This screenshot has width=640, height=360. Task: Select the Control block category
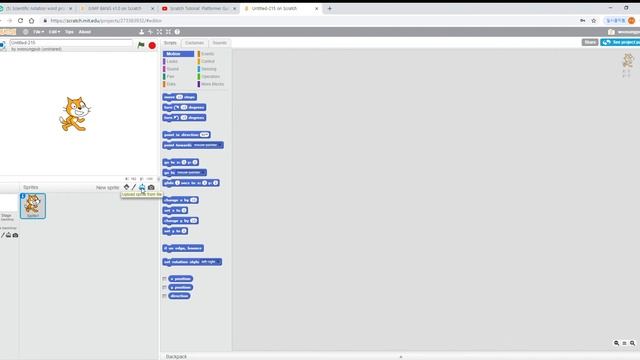pos(208,61)
